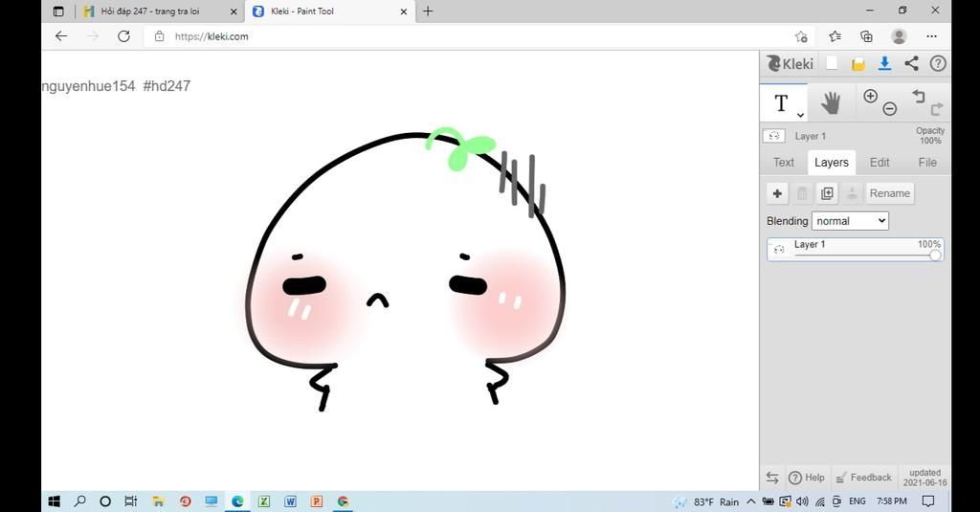
Task: Open File Explorer from the taskbar
Action: pyautogui.click(x=158, y=501)
